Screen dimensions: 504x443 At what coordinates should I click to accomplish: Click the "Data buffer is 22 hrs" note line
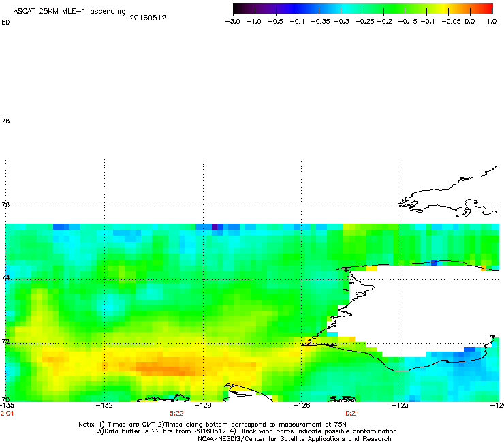point(247,431)
